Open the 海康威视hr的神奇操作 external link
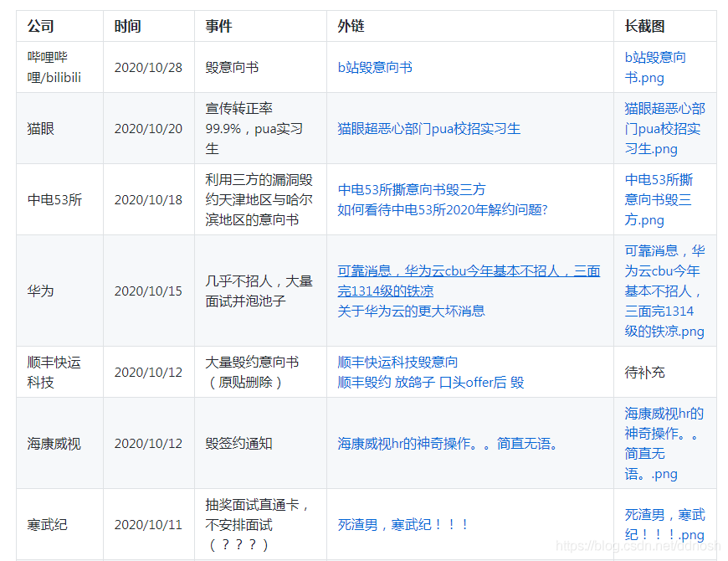 [x=448, y=444]
